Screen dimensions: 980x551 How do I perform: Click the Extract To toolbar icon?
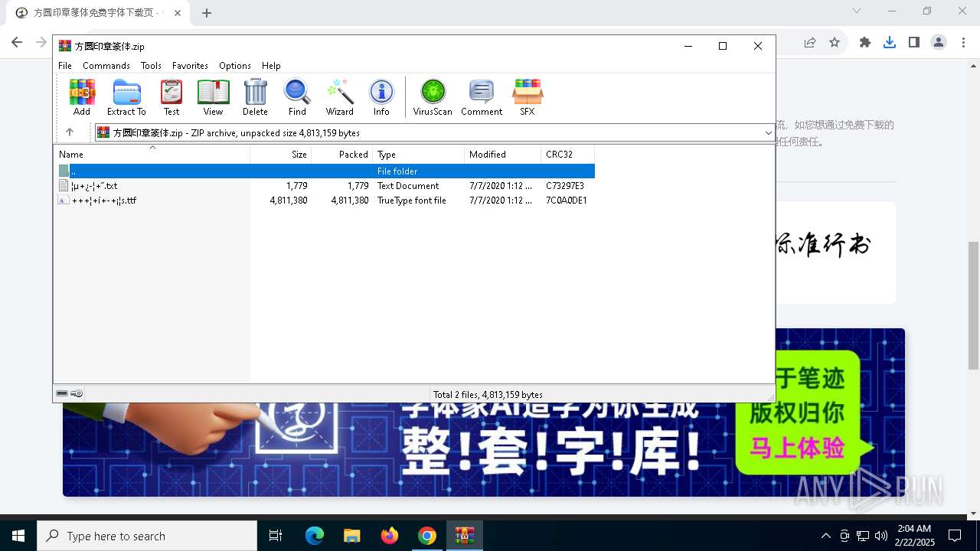tap(126, 97)
